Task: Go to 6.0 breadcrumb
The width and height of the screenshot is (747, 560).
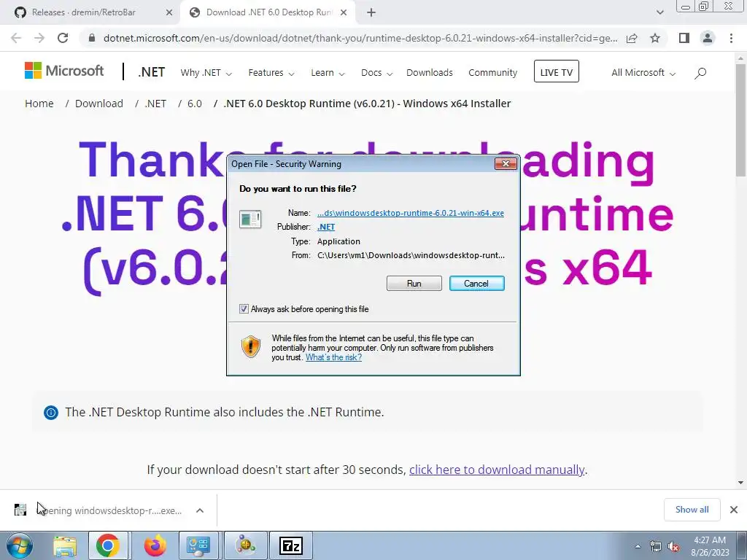Action: (194, 104)
